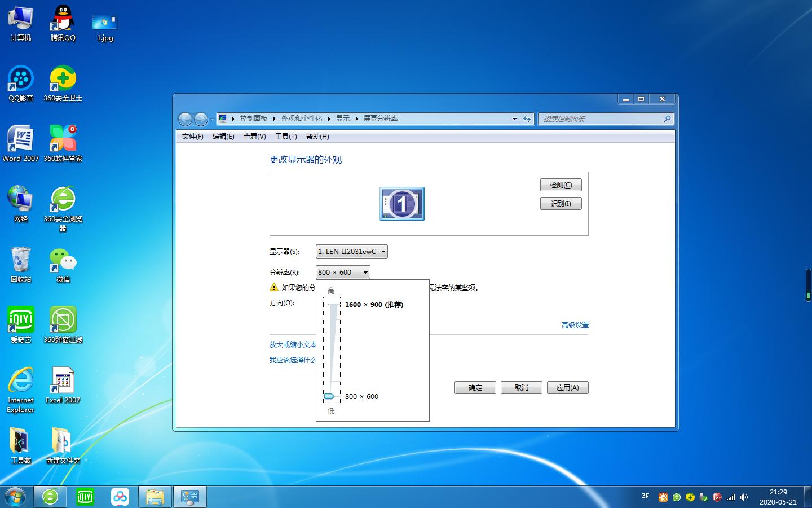Image resolution: width=812 pixels, height=508 pixels.
Task: Open the 高级设置 advanced settings link
Action: click(574, 325)
